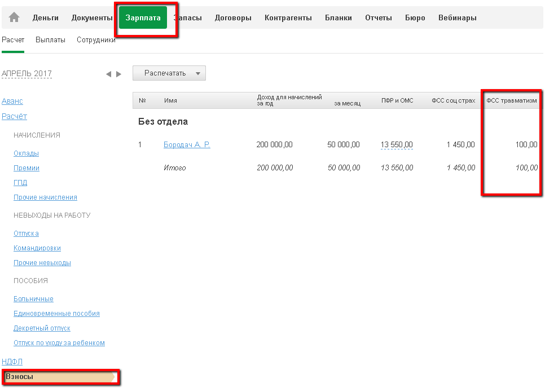This screenshot has height=392, width=545.
Task: Click the ФСС соц страх column header
Action: (453, 100)
